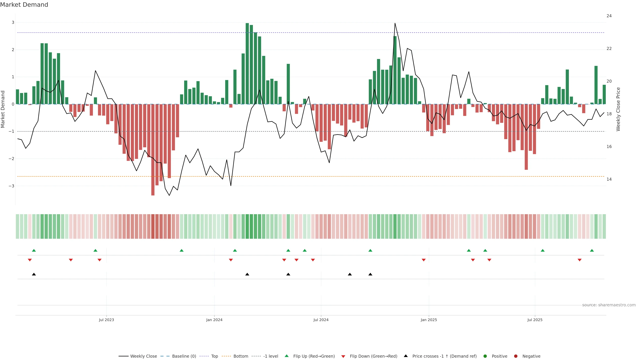Click the Jul 2025 x-axis label

(535, 320)
